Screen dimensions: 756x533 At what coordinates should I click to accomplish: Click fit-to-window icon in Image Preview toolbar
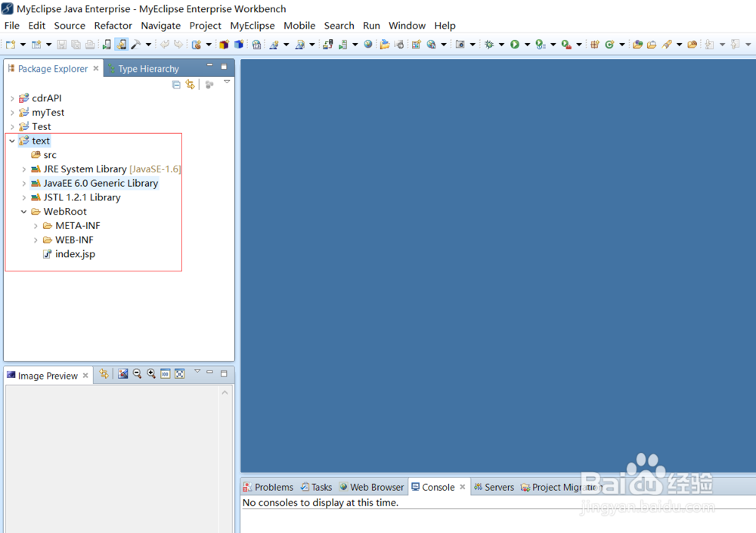click(179, 373)
